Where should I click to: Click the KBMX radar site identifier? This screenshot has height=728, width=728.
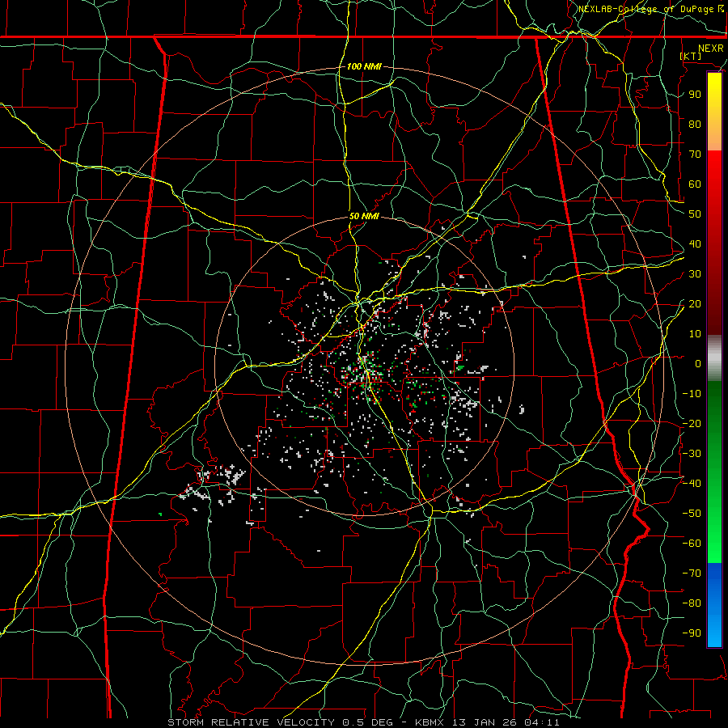pos(429,722)
